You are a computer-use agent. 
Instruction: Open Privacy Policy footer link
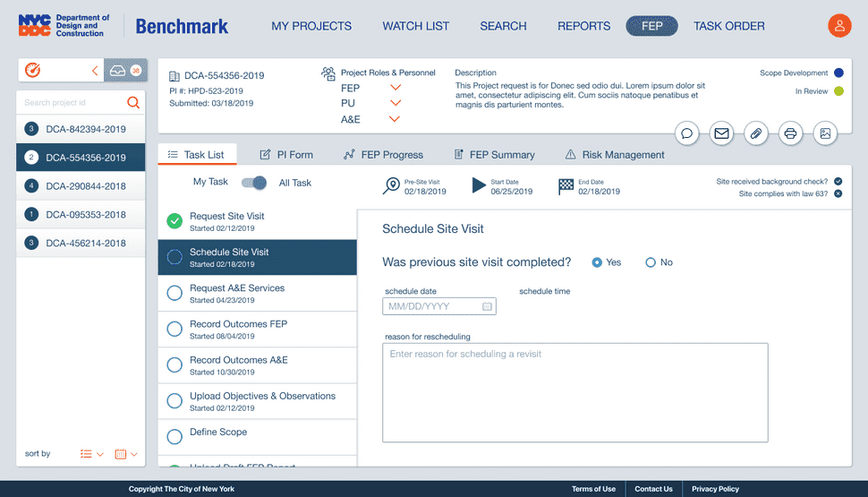(x=715, y=489)
